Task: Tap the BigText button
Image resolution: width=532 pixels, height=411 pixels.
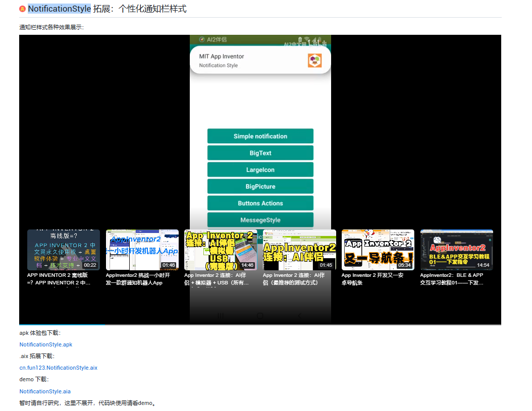Action: click(x=260, y=153)
